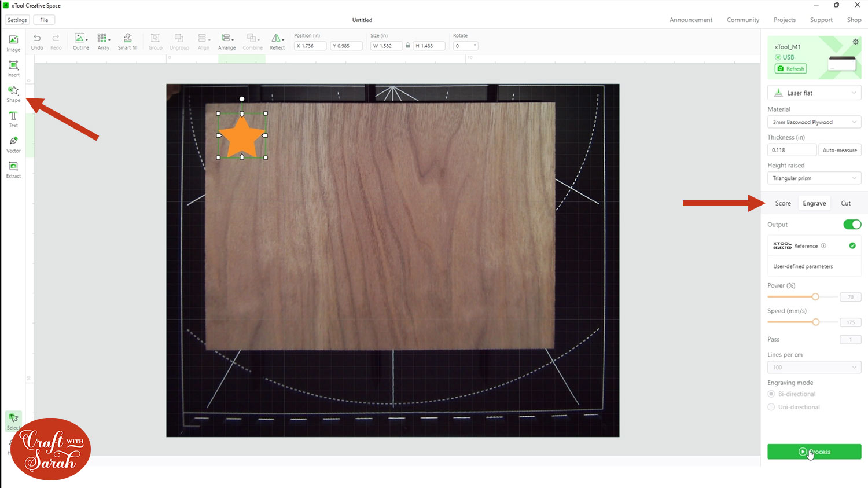Switch to the Engrave tab
The height and width of the screenshot is (488, 868).
(x=814, y=203)
